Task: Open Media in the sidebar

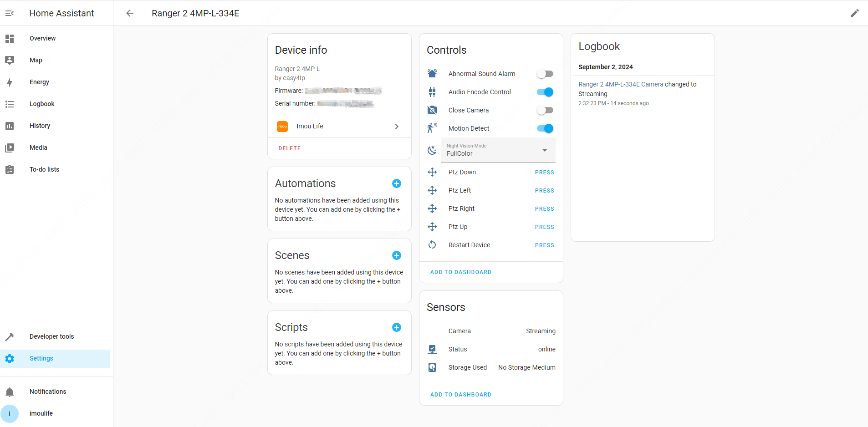Action: pyautogui.click(x=55, y=147)
